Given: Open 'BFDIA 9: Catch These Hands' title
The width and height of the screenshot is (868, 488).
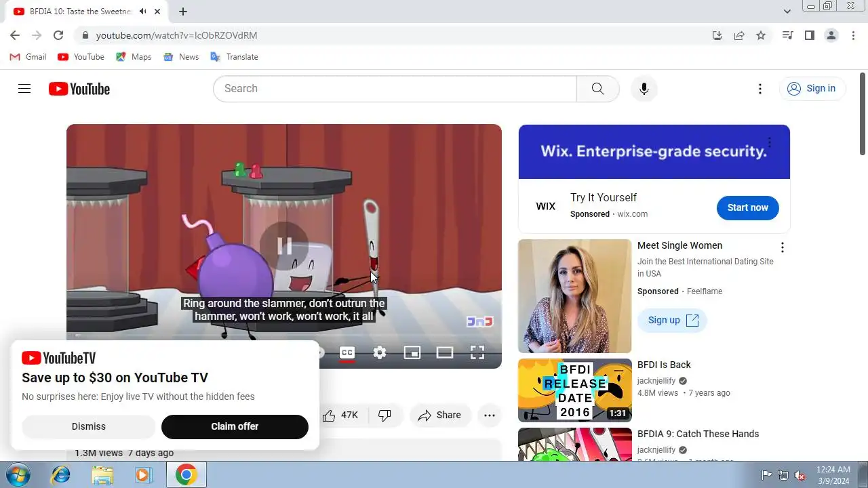Looking at the screenshot, I should (x=698, y=434).
